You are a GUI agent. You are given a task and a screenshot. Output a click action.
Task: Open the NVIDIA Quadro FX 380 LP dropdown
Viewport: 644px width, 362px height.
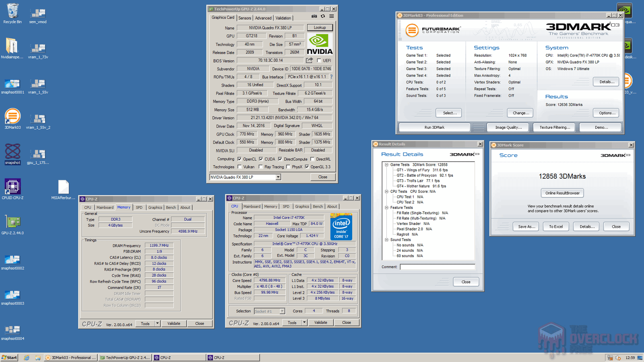[x=278, y=177]
